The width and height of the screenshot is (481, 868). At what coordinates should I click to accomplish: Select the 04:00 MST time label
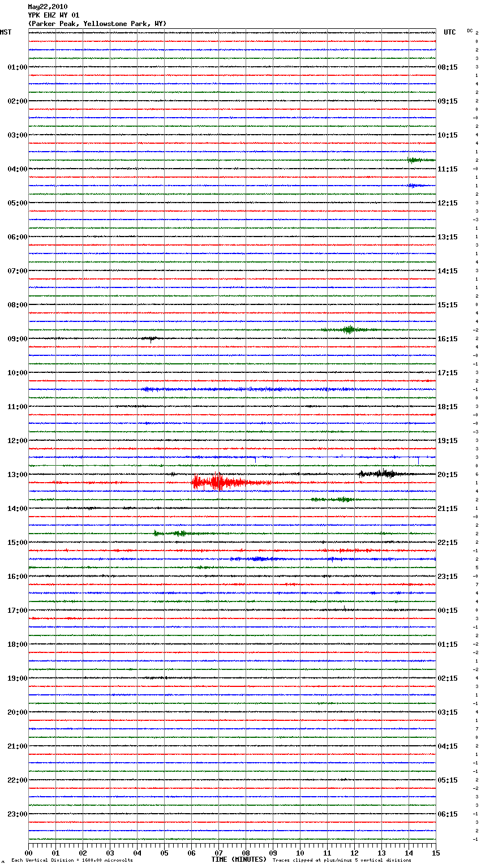coord(18,169)
